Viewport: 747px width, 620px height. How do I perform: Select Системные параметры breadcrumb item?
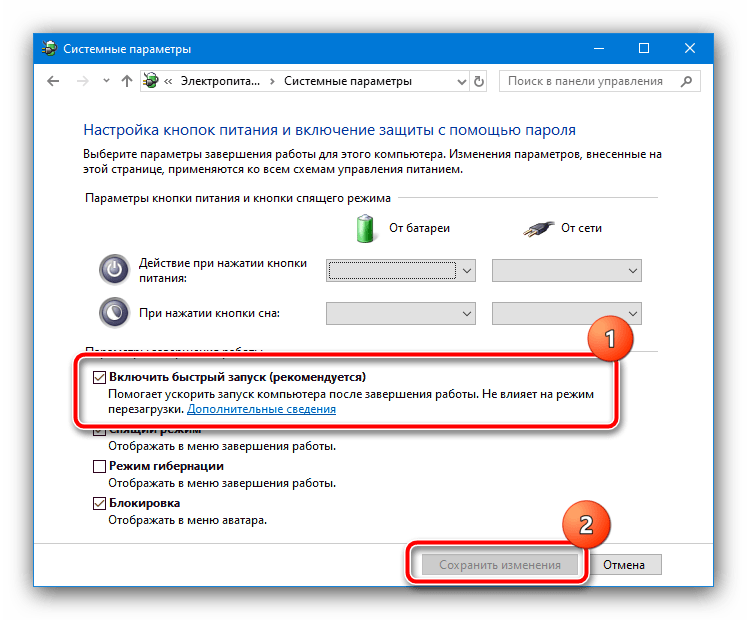pyautogui.click(x=348, y=81)
